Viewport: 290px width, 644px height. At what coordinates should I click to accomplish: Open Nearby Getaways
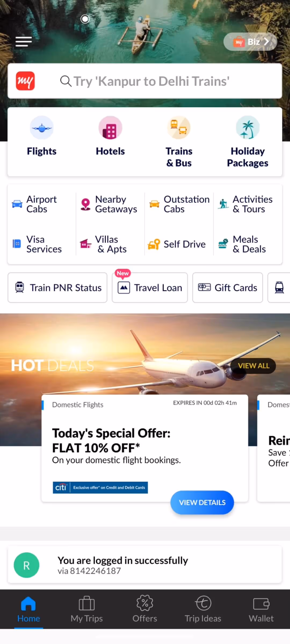[x=109, y=204]
